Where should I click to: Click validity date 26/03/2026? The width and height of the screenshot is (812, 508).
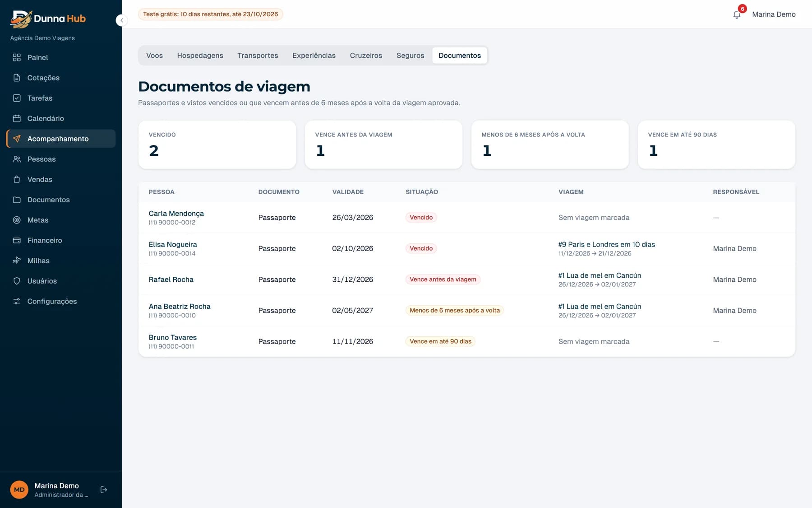click(x=353, y=218)
